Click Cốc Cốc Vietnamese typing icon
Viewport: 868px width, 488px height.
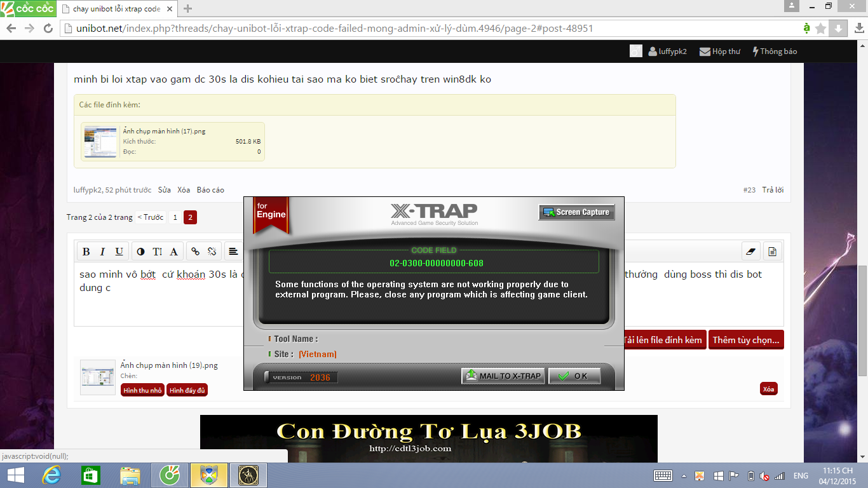806,29
